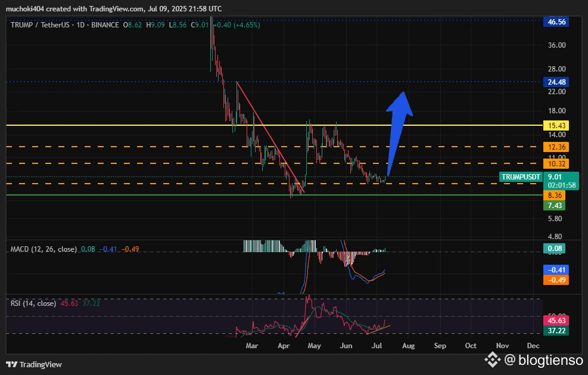
Task: Click the red 45.63 RSI axis label
Action: [556, 321]
